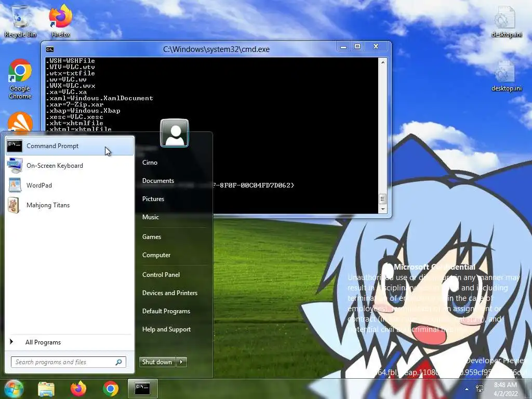Click the cmd scrollbar down arrow
Screen dimensions: 532x399
(x=383, y=209)
